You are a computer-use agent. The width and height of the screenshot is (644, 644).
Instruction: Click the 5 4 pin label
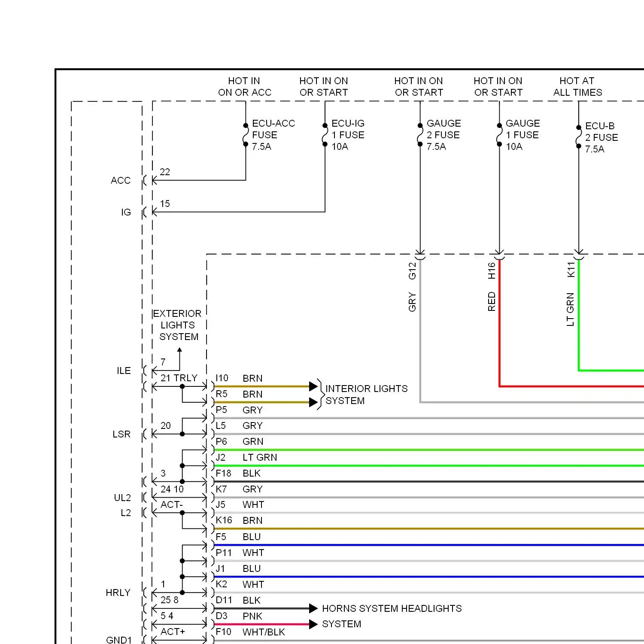click(167, 616)
